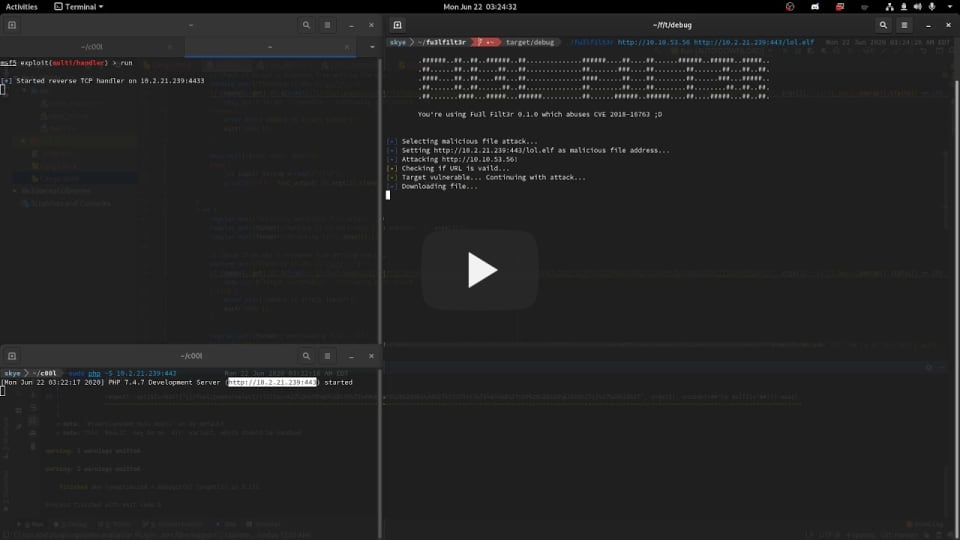Expand the tab list dropdown arrow
Image resolution: width=960 pixels, height=540 pixels.
pos(372,47)
